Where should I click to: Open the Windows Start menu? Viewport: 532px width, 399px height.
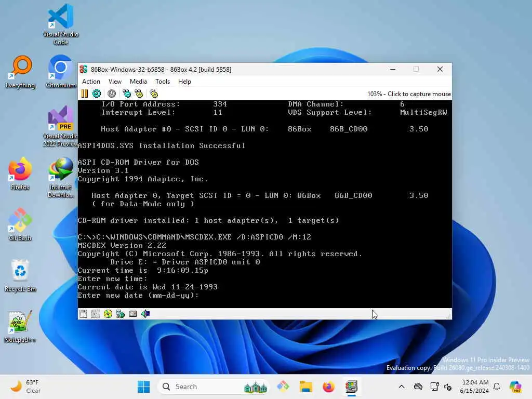[x=143, y=387]
